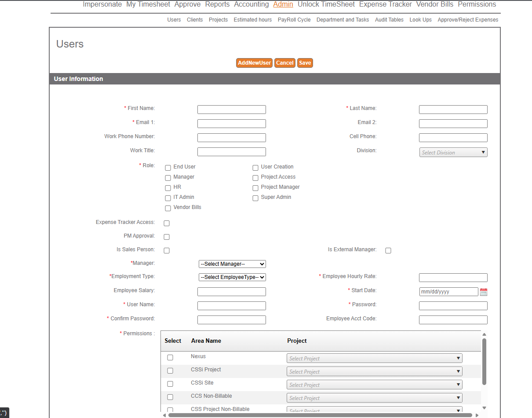Focus the Email 2 input field
Viewport: 532px width, 418px height.
[453, 124]
